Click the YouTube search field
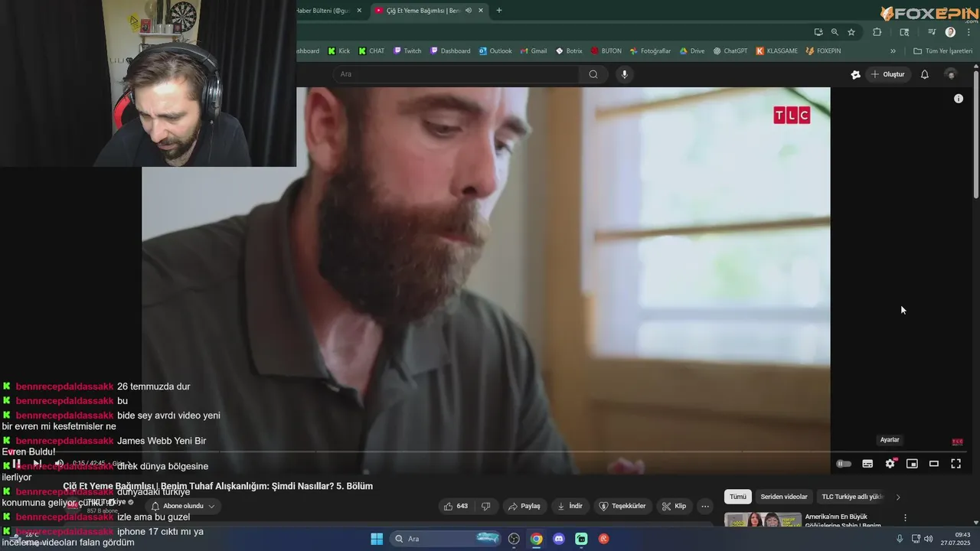980x551 pixels. pos(456,74)
